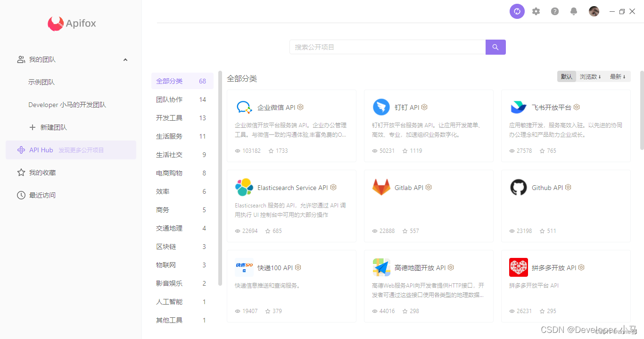The image size is (644, 339).
Task: Open the settings gear icon
Action: [x=536, y=11]
